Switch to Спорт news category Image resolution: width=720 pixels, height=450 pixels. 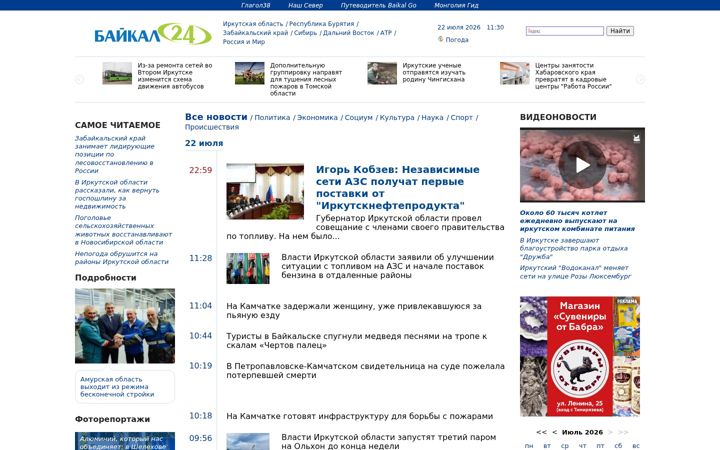pyautogui.click(x=461, y=118)
